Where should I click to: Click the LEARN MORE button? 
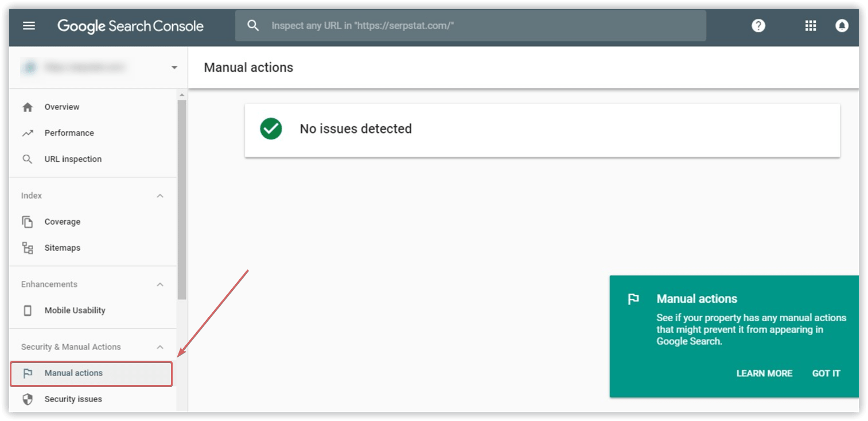(764, 373)
